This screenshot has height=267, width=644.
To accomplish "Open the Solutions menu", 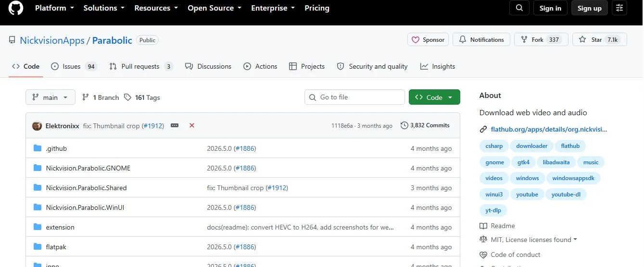I will [x=104, y=8].
